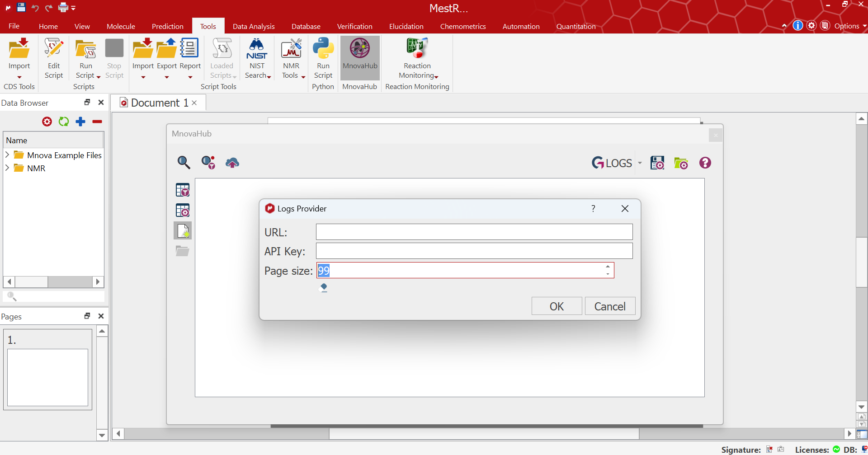Click Cancel in Logs Provider dialog
Screen dimensions: 868x455
pyautogui.click(x=610, y=306)
